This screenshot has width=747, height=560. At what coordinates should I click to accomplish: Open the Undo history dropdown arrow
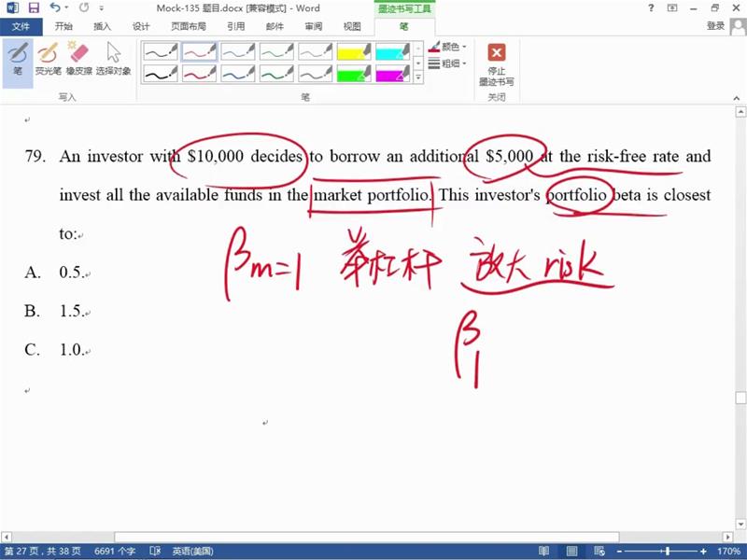click(x=66, y=8)
